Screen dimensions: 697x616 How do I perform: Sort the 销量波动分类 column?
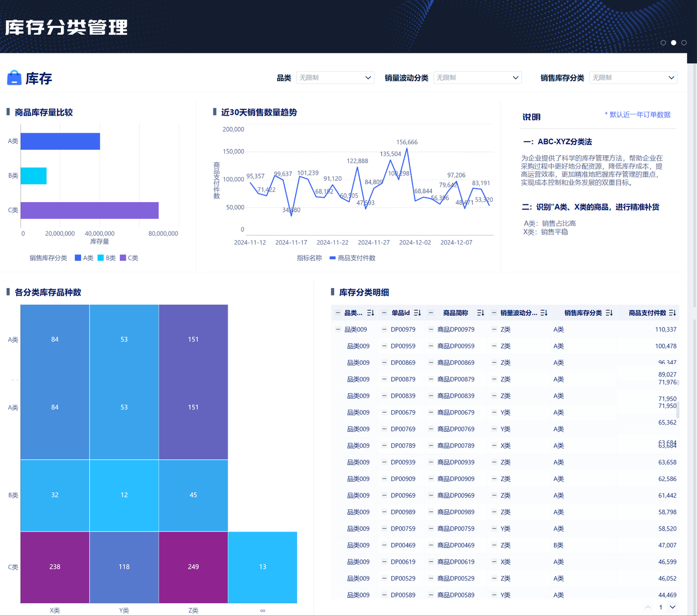point(543,313)
